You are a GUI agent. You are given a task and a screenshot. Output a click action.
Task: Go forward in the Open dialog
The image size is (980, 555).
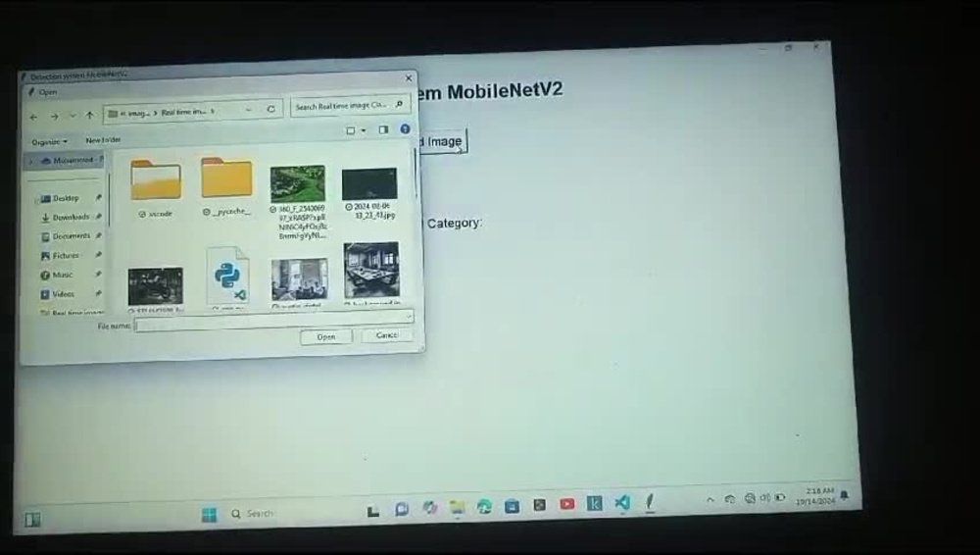tap(54, 117)
